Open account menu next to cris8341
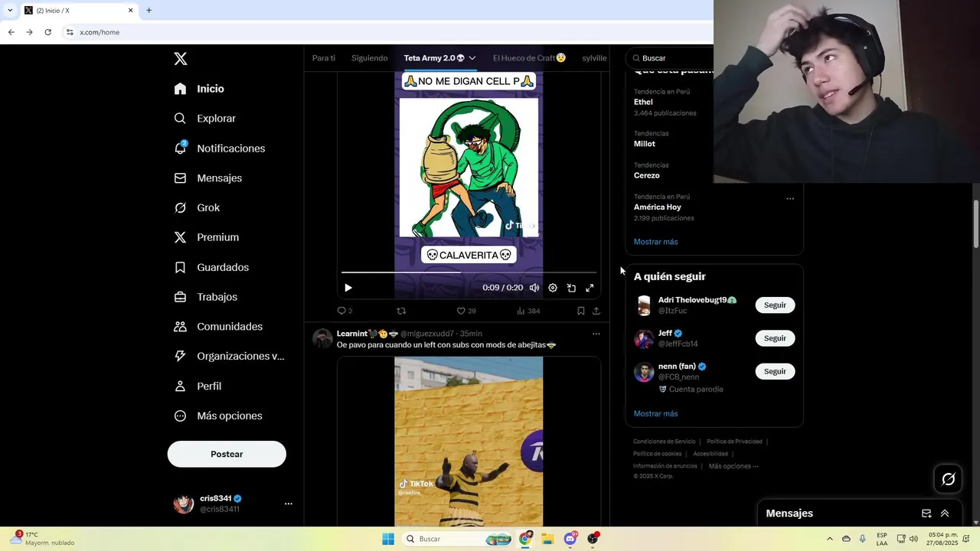The width and height of the screenshot is (980, 551). (289, 504)
